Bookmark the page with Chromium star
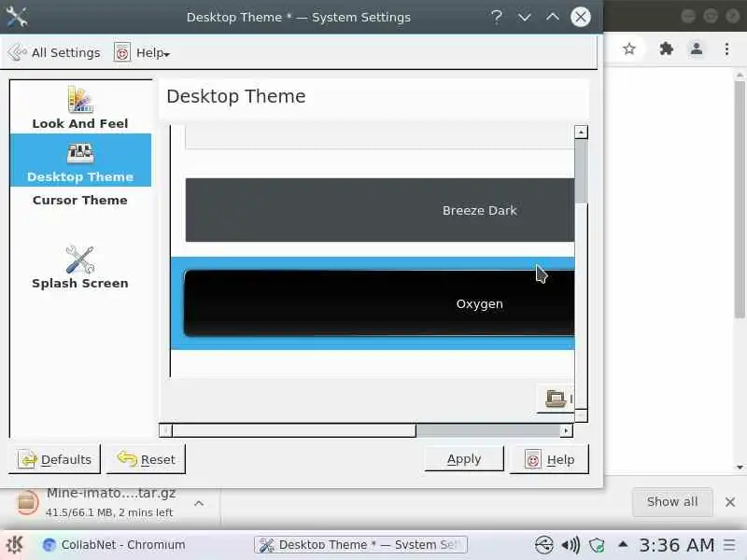The height and width of the screenshot is (560, 747). [x=629, y=49]
